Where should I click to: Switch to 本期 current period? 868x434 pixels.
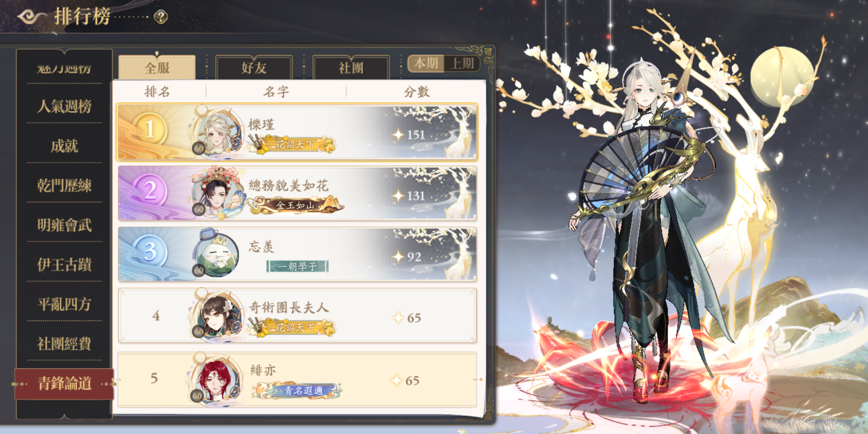(426, 63)
